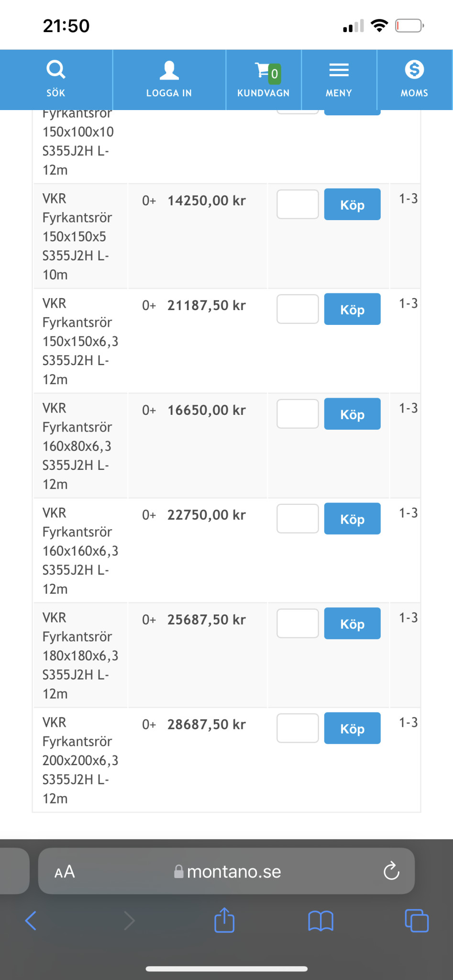
Task: Enter quantity field for 28687,50 kr item
Action: pyautogui.click(x=298, y=728)
